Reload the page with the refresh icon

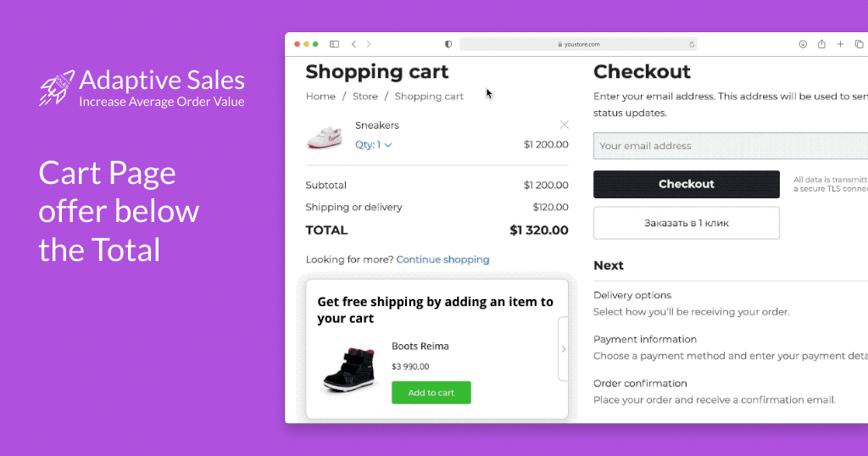pos(692,44)
